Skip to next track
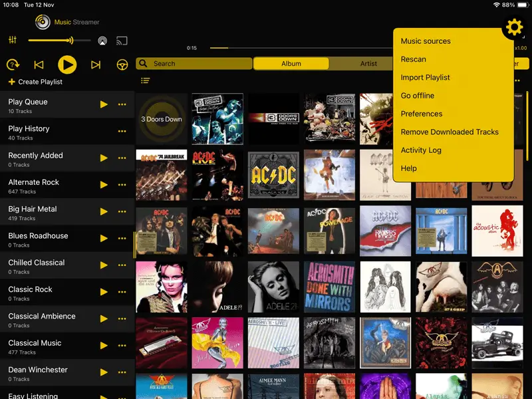 point(96,65)
